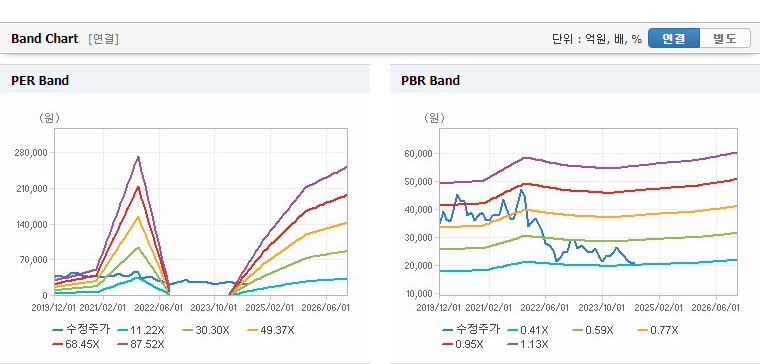The height and width of the screenshot is (364, 760).
Task: Toggle 수정주가 series in PER Band legend
Action: [x=81, y=330]
